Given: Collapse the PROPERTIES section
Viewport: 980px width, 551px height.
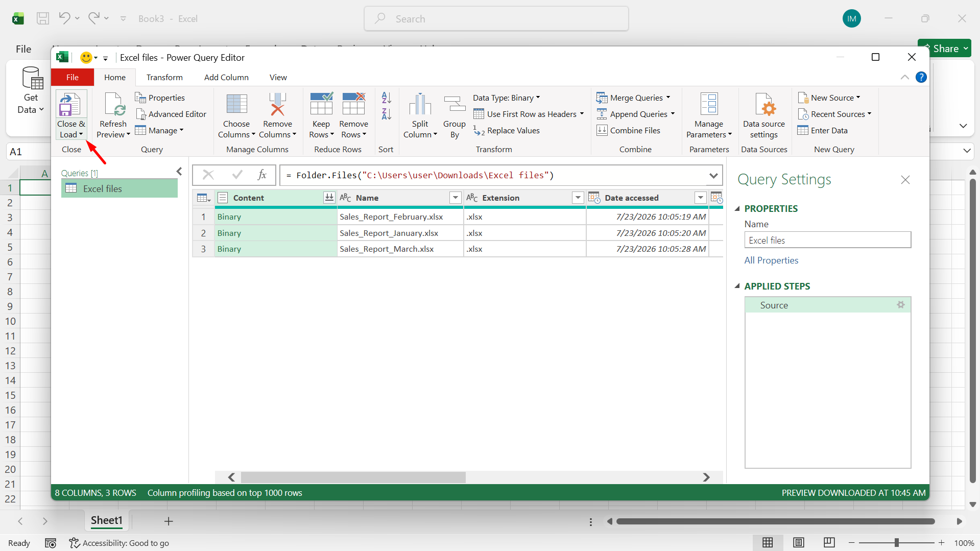Looking at the screenshot, I should coord(737,208).
